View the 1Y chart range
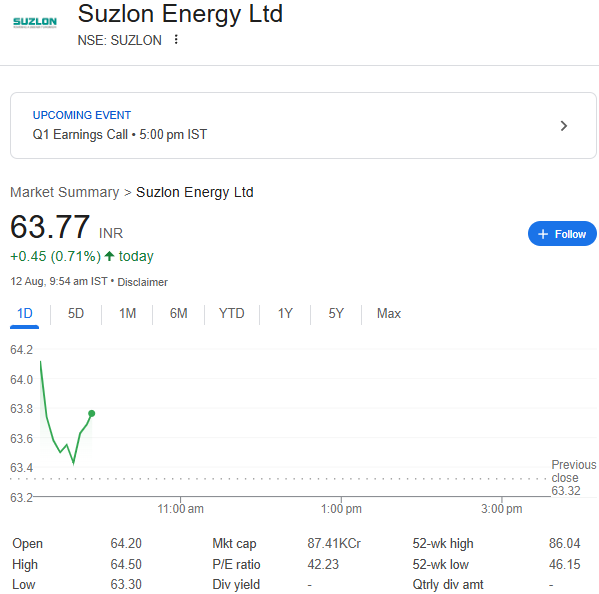 pyautogui.click(x=285, y=314)
